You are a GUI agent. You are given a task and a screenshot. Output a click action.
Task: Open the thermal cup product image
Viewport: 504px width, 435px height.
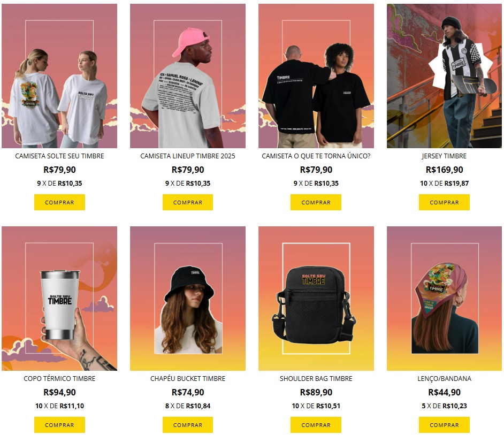coord(59,299)
